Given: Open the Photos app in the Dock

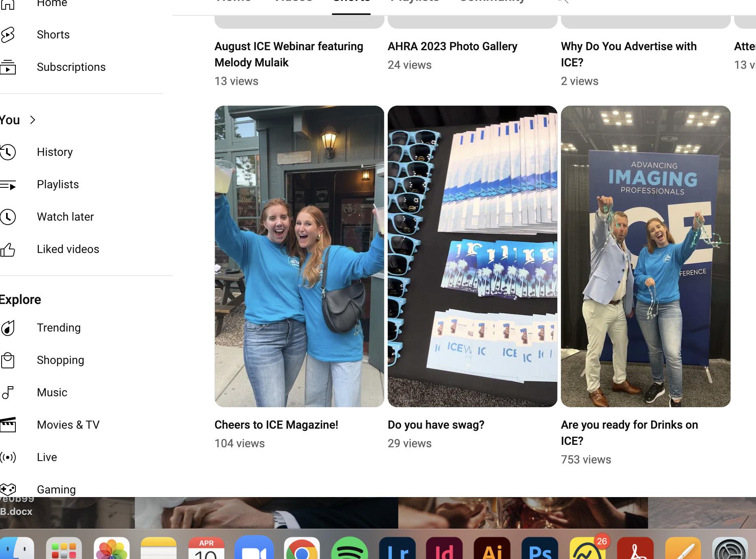Looking at the screenshot, I should click(x=111, y=548).
